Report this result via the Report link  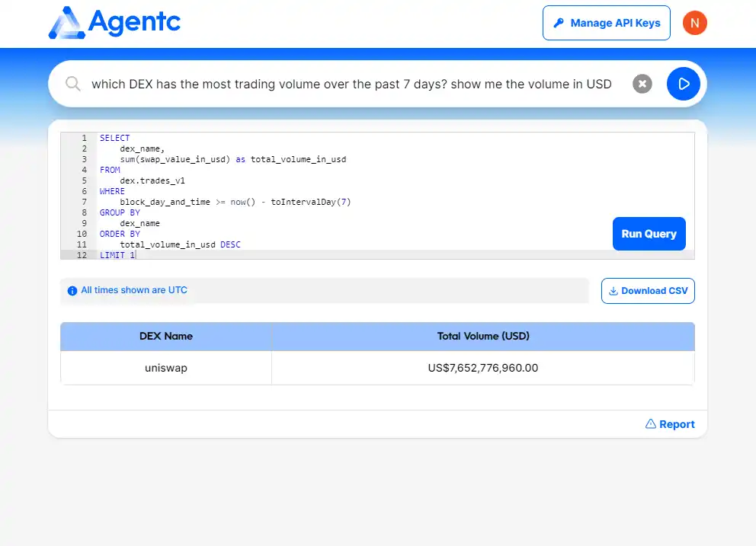point(670,424)
